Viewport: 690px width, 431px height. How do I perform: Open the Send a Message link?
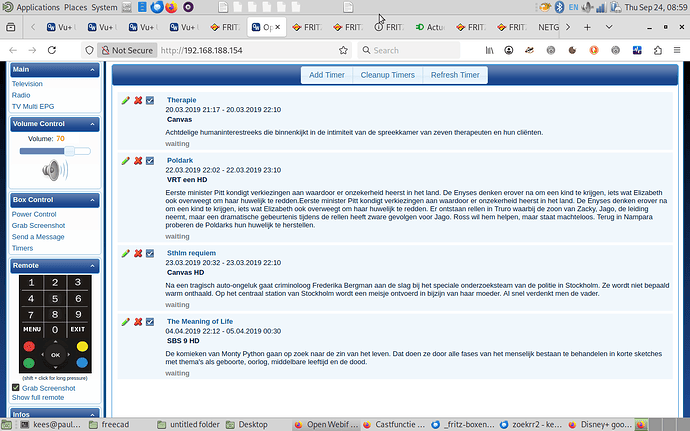click(x=38, y=237)
